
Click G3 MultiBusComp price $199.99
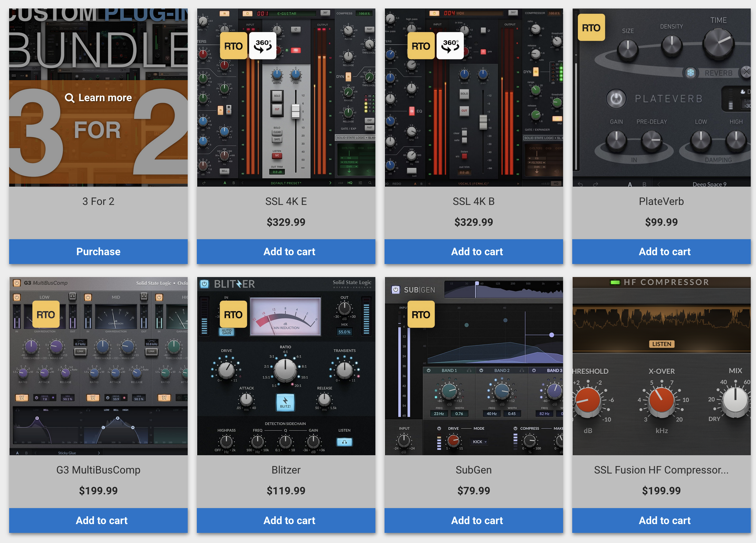click(98, 491)
